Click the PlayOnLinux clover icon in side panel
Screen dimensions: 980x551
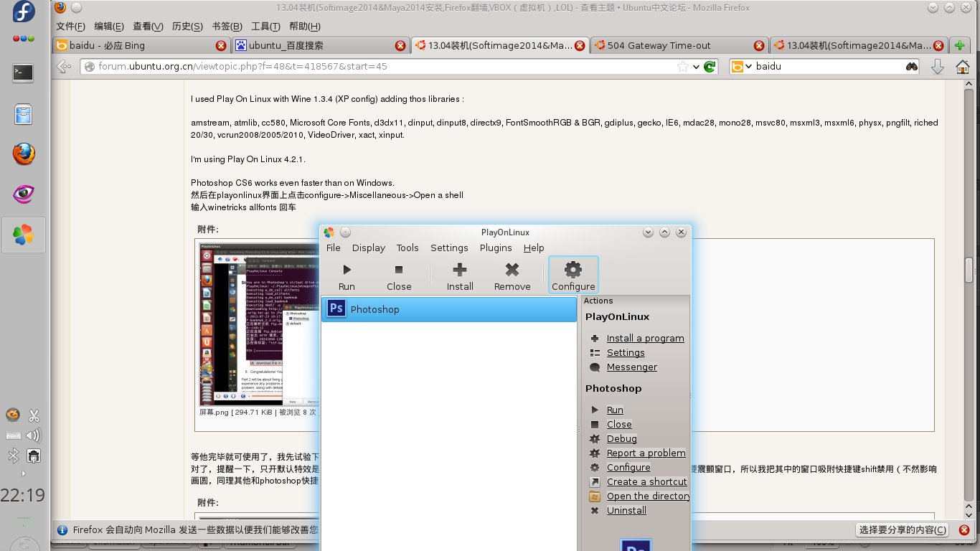click(x=24, y=234)
